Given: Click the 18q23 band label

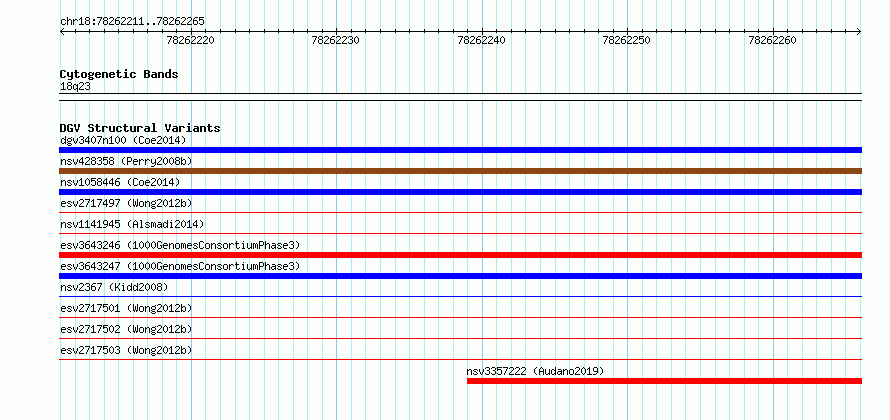Looking at the screenshot, I should (75, 87).
